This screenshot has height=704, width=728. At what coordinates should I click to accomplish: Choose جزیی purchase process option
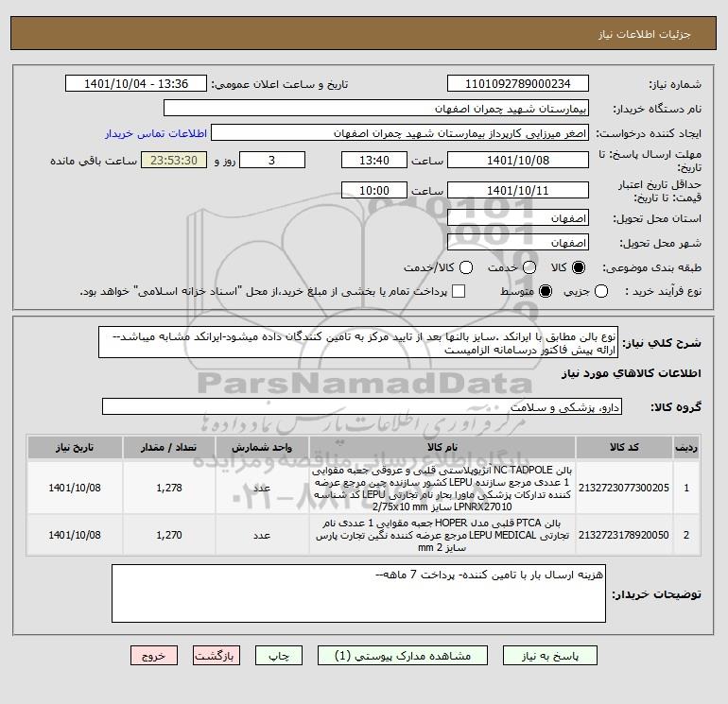pos(601,291)
